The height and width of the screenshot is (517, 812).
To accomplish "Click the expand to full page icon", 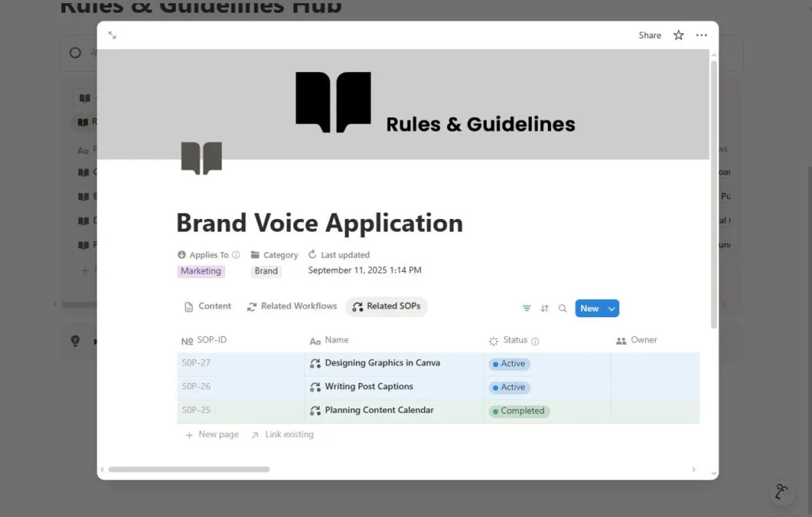I will (x=113, y=36).
